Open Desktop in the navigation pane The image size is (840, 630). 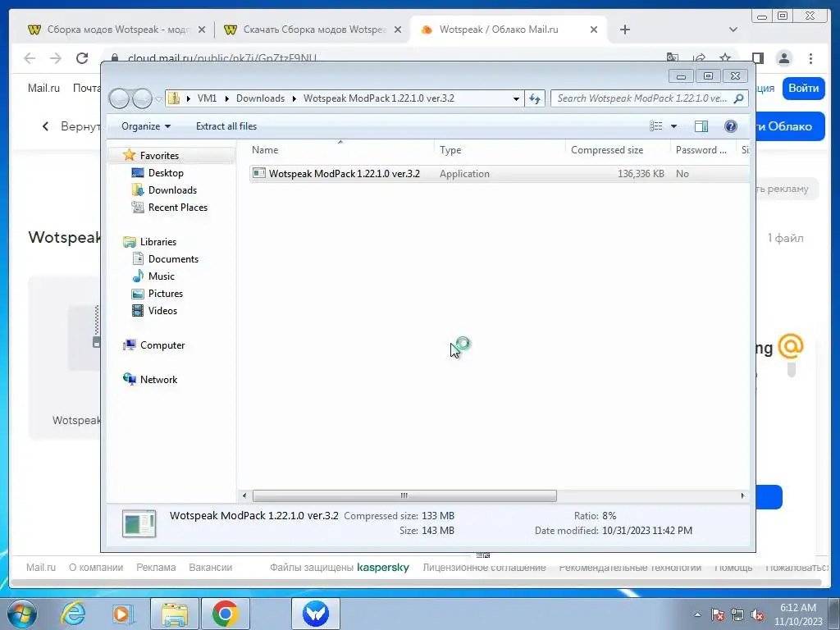166,173
